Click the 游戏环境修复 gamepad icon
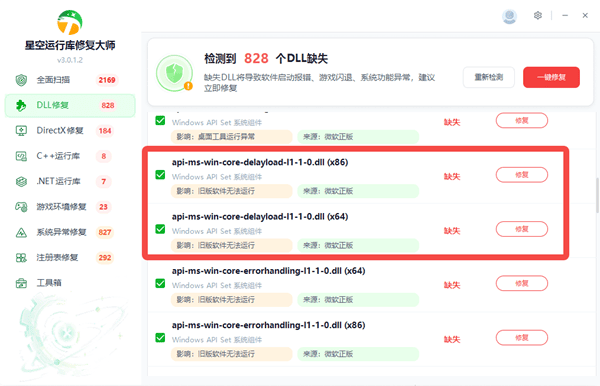This screenshot has width=600, height=386. pyautogui.click(x=21, y=207)
